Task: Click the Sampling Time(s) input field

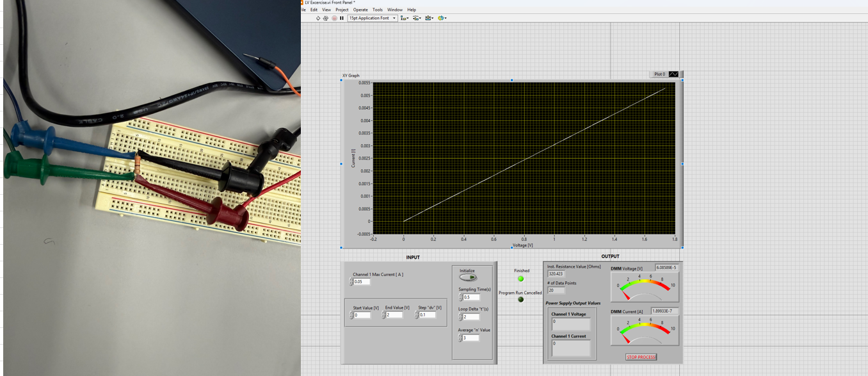Action: click(x=471, y=297)
